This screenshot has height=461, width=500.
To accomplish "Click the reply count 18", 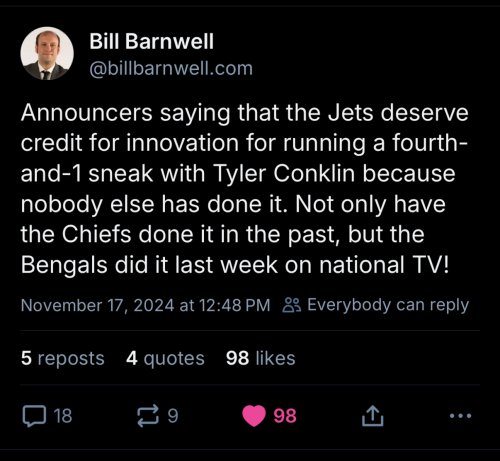I will [63, 416].
